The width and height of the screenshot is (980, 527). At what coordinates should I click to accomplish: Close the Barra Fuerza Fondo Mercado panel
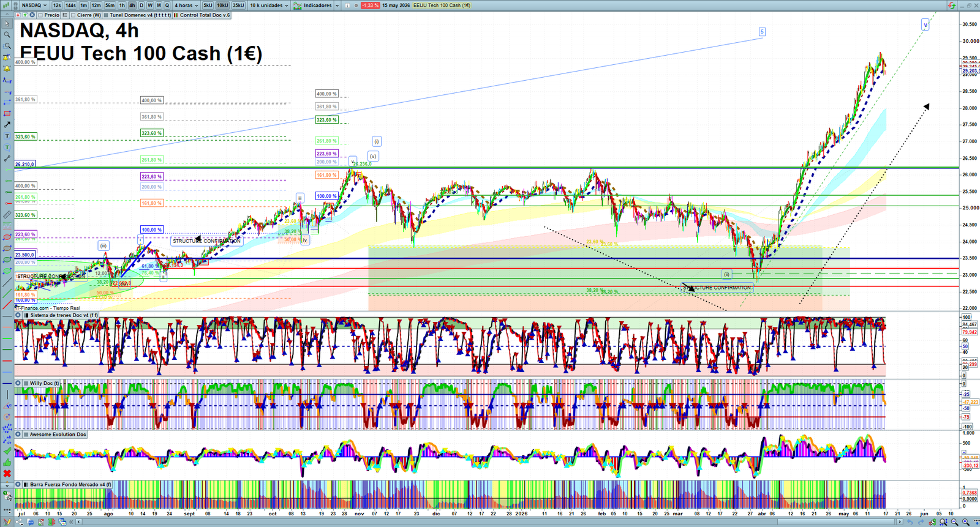(18, 484)
